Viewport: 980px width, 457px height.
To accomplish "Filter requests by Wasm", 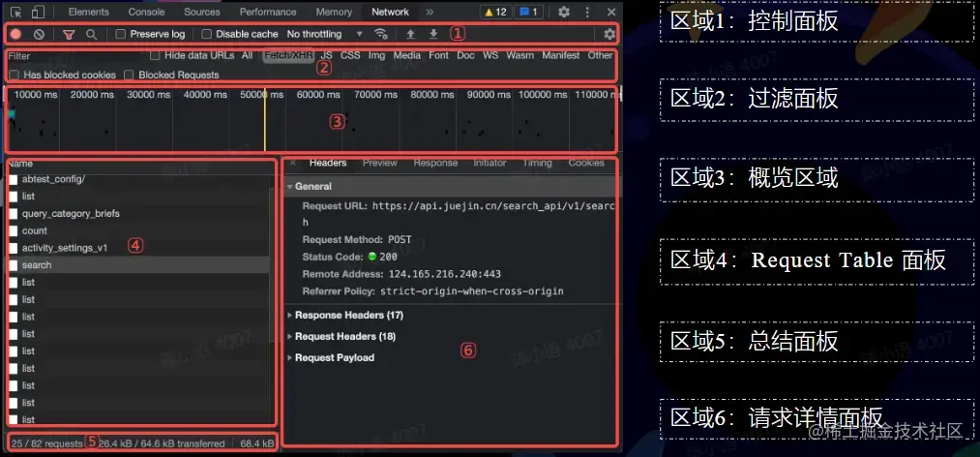I will (x=520, y=55).
